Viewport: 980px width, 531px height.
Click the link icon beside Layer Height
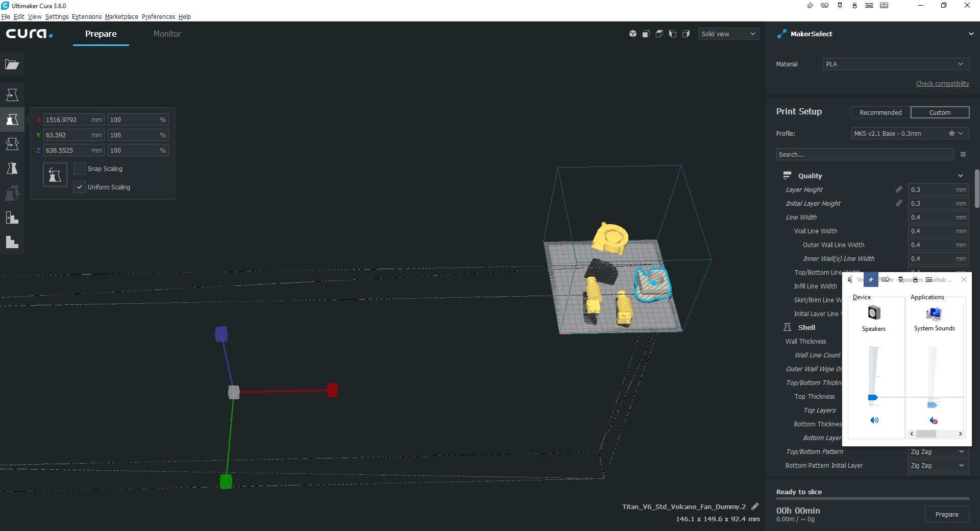(899, 189)
